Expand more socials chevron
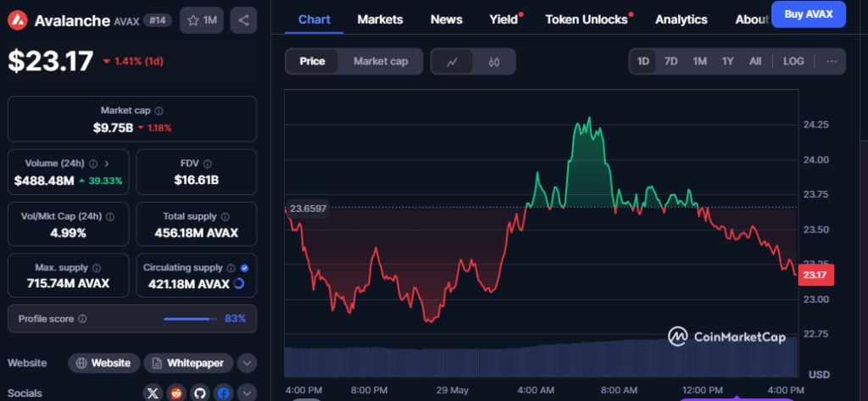The height and width of the screenshot is (401, 868). point(247,393)
